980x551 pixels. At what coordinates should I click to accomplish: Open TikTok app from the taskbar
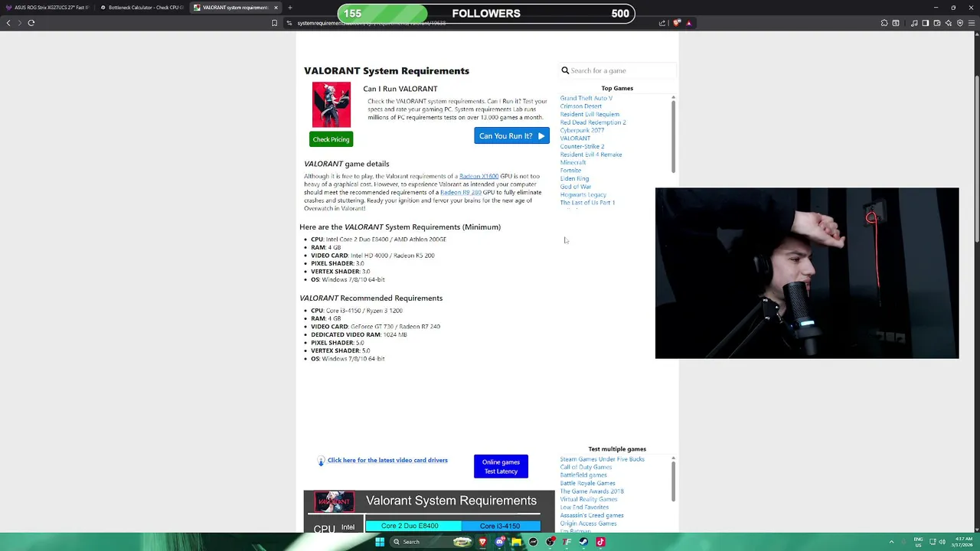[x=600, y=542]
